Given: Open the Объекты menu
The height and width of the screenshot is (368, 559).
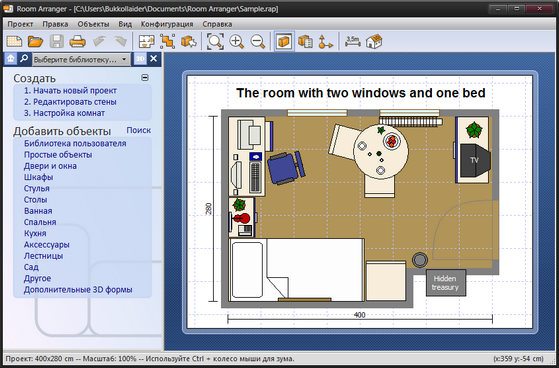Looking at the screenshot, I should pyautogui.click(x=93, y=24).
